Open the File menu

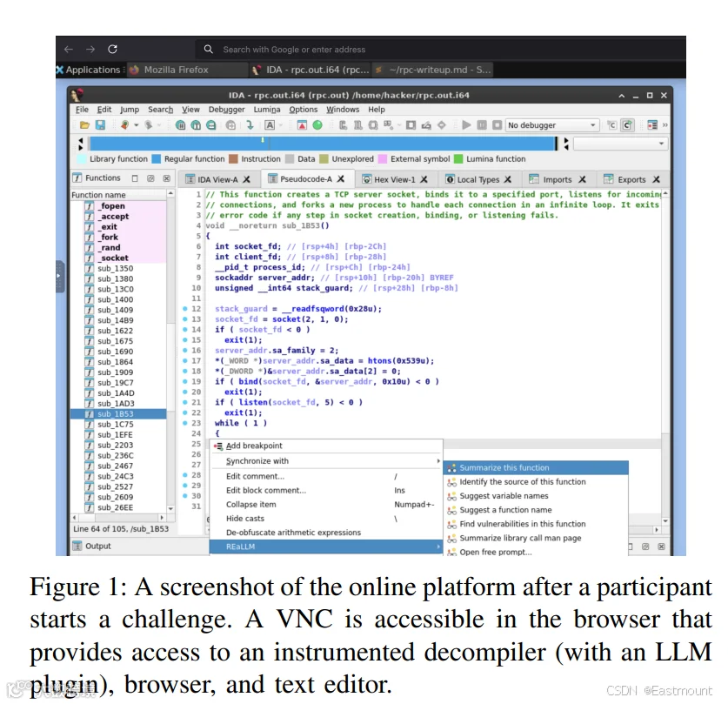point(82,110)
